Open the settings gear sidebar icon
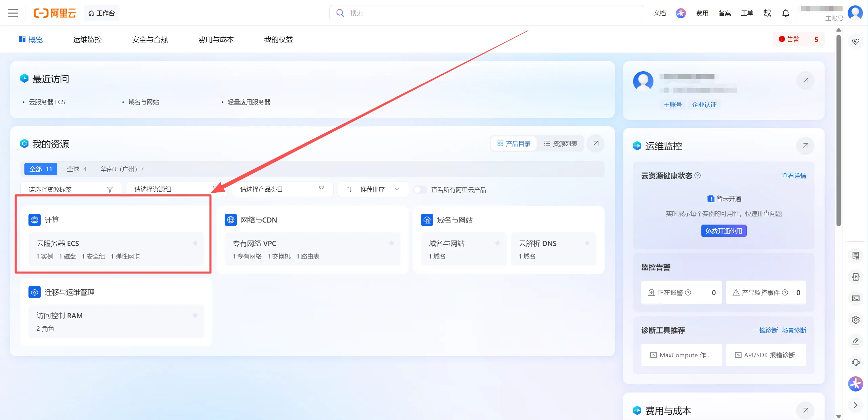 (x=855, y=320)
